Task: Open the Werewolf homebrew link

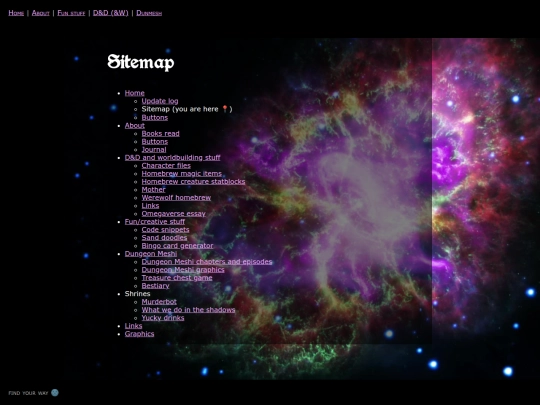Action: 176,197
